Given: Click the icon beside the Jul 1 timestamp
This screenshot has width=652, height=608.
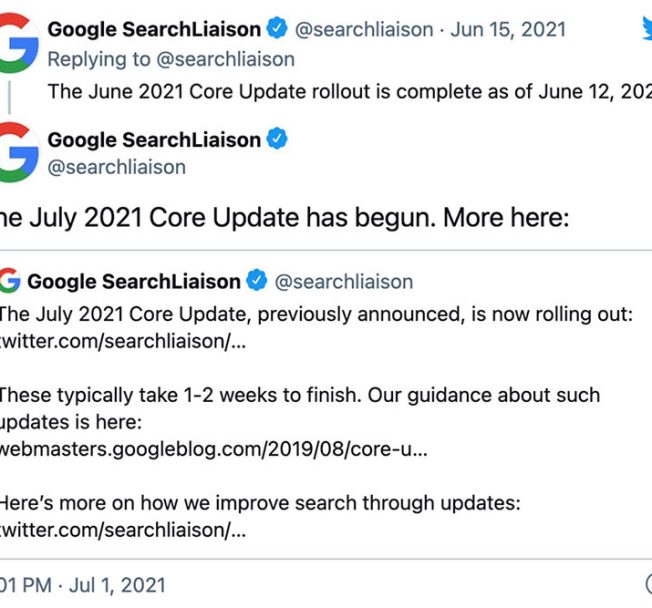Looking at the screenshot, I should click(649, 583).
